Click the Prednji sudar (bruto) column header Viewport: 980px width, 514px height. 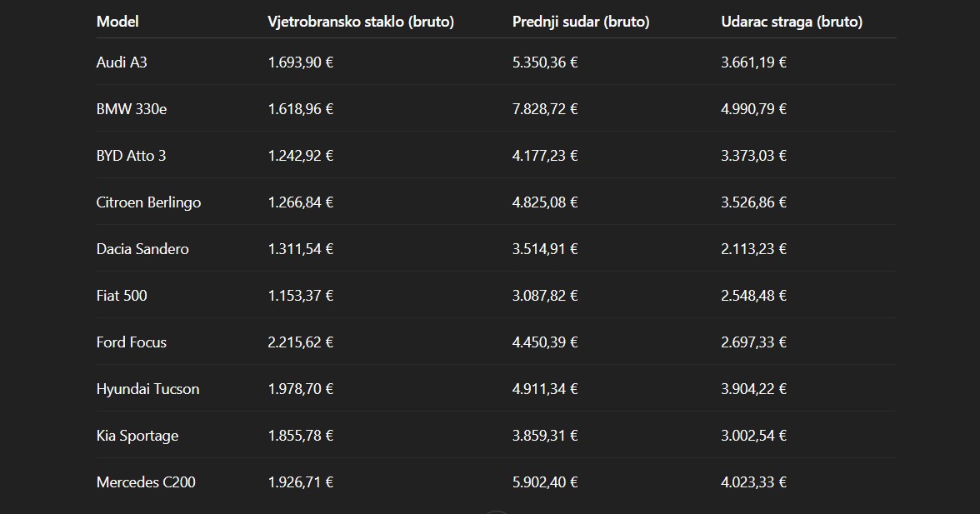click(x=581, y=22)
